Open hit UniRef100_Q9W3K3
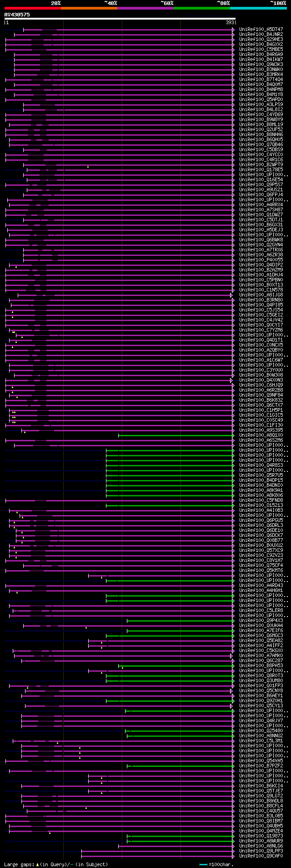 [261, 65]
